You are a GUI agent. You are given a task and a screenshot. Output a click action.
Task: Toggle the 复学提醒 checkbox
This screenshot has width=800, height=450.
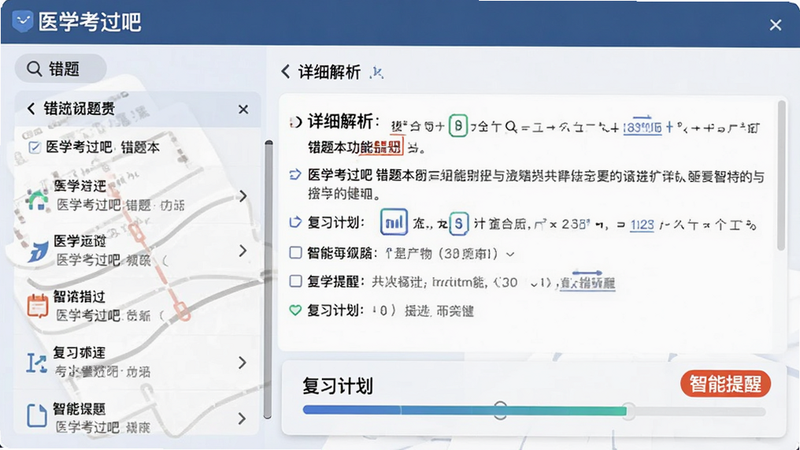tap(295, 281)
